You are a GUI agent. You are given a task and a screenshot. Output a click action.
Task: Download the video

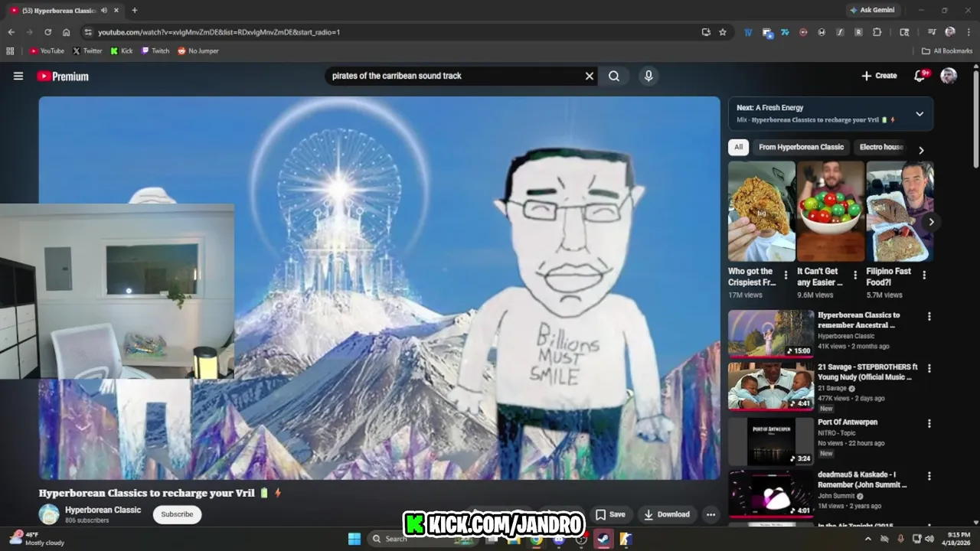(667, 514)
